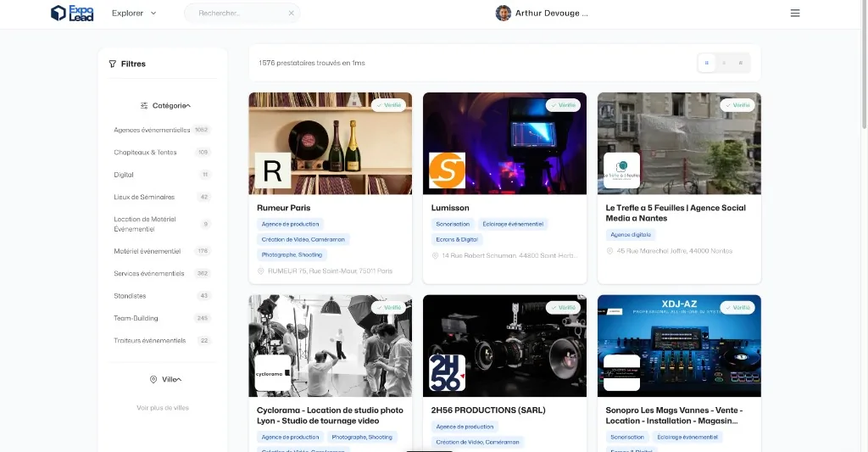Click the Ville location pin icon
868x452 pixels.
153,379
